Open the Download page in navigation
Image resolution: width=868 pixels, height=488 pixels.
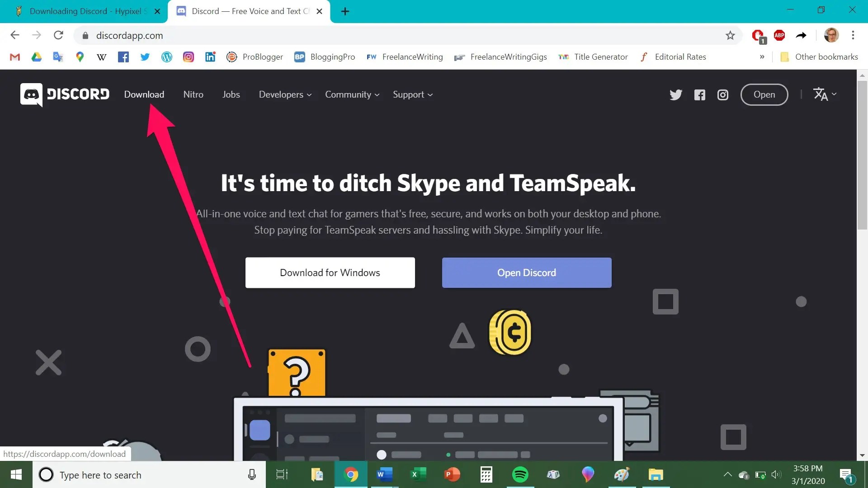click(144, 94)
